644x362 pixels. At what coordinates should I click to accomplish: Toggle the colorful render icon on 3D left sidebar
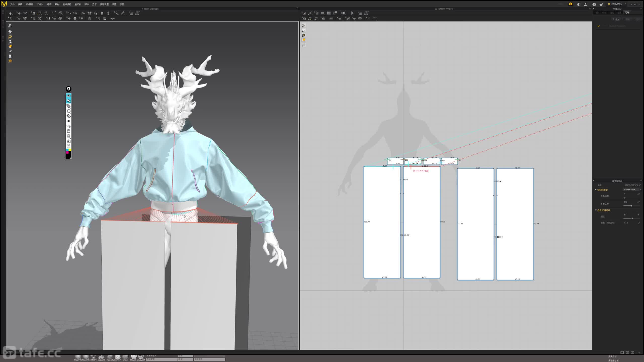[10, 37]
